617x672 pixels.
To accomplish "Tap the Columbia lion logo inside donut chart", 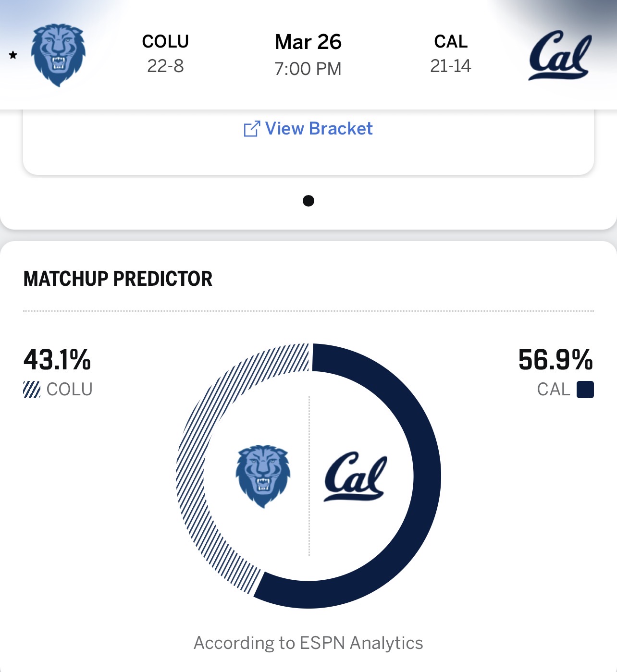I will tap(263, 476).
